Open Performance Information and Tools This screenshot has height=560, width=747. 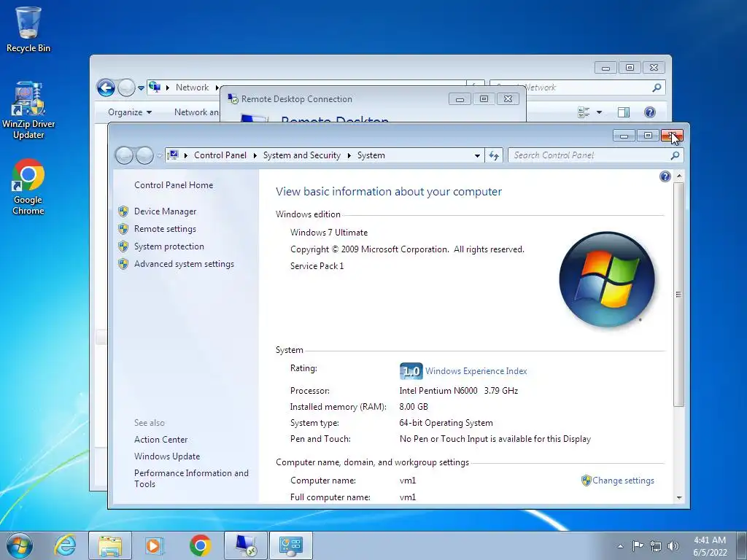tap(191, 478)
